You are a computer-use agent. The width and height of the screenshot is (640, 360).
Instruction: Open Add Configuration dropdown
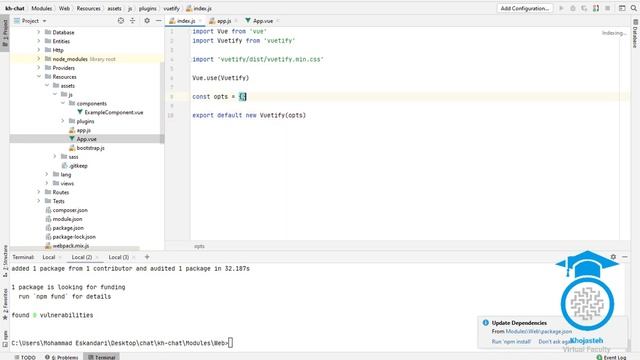[524, 8]
